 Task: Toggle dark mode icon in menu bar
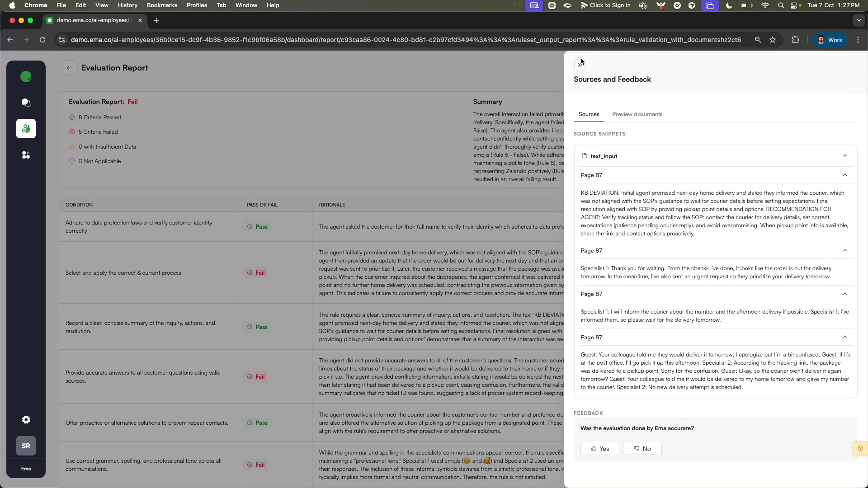pyautogui.click(x=728, y=5)
